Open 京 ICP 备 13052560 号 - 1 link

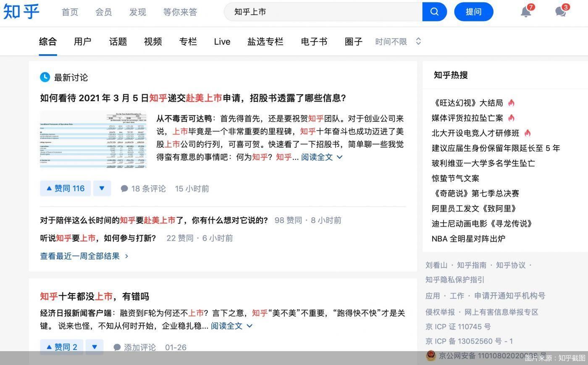coord(469,341)
